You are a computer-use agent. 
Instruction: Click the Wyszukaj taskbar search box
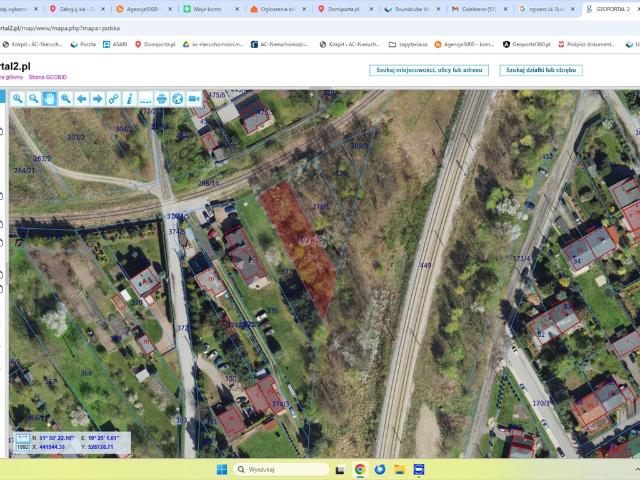[282, 469]
